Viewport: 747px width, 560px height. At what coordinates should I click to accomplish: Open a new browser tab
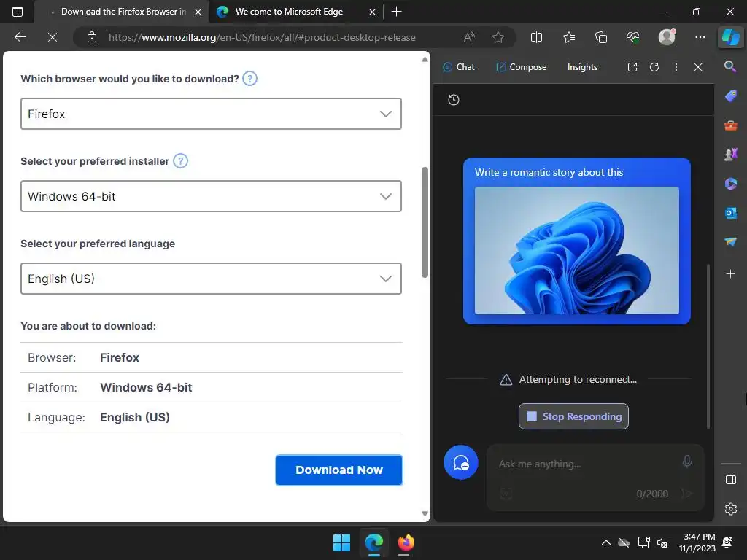(x=396, y=12)
